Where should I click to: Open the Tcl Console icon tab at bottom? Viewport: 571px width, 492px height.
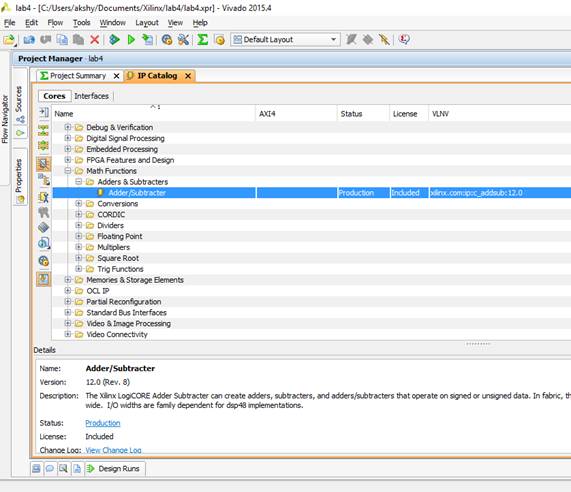click(36, 468)
